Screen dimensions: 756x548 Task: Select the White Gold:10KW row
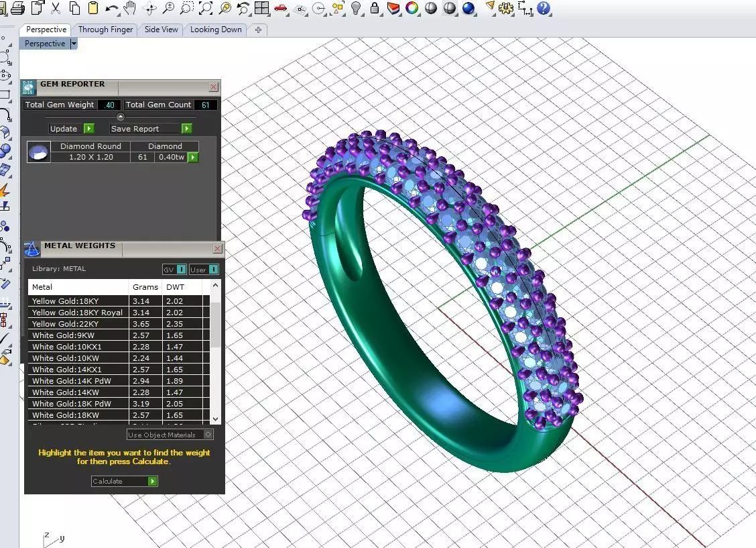[119, 358]
